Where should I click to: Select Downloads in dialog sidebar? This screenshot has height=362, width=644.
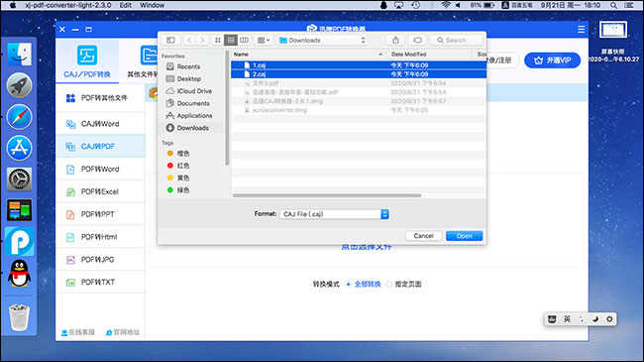(192, 128)
